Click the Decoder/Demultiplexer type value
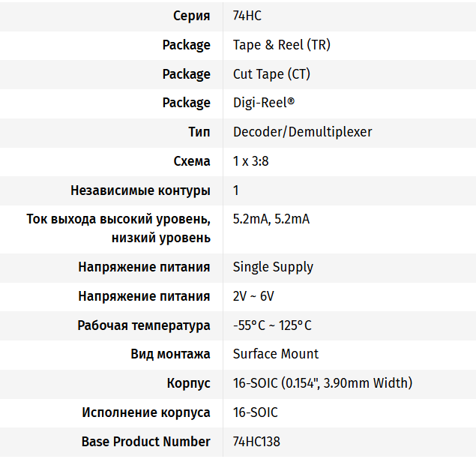Image resolution: width=476 pixels, height=459 pixels. click(302, 132)
